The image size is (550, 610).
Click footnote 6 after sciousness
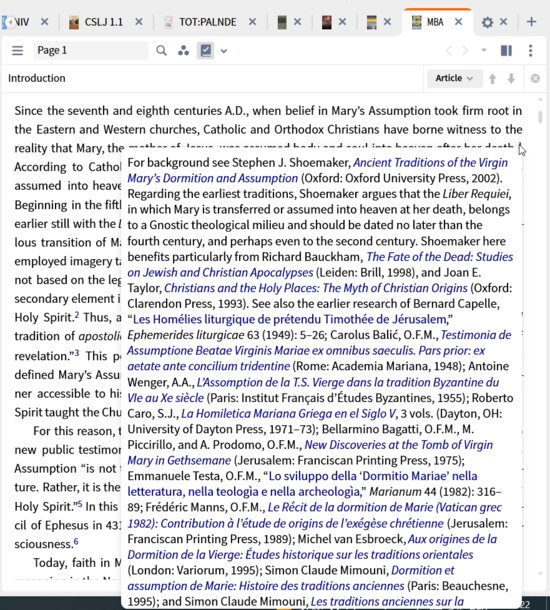[x=76, y=541]
